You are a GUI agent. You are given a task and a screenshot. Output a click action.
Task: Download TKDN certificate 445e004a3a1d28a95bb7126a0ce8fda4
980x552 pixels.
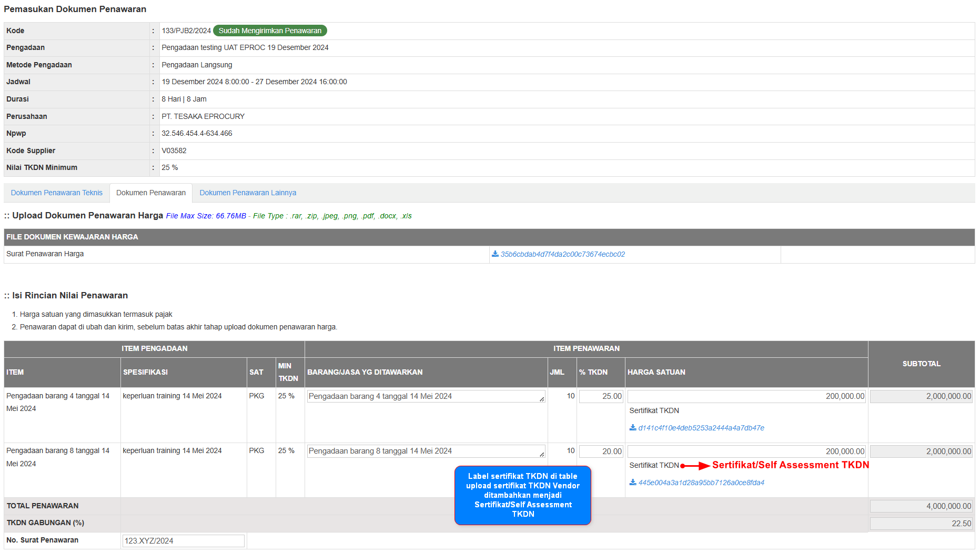701,483
